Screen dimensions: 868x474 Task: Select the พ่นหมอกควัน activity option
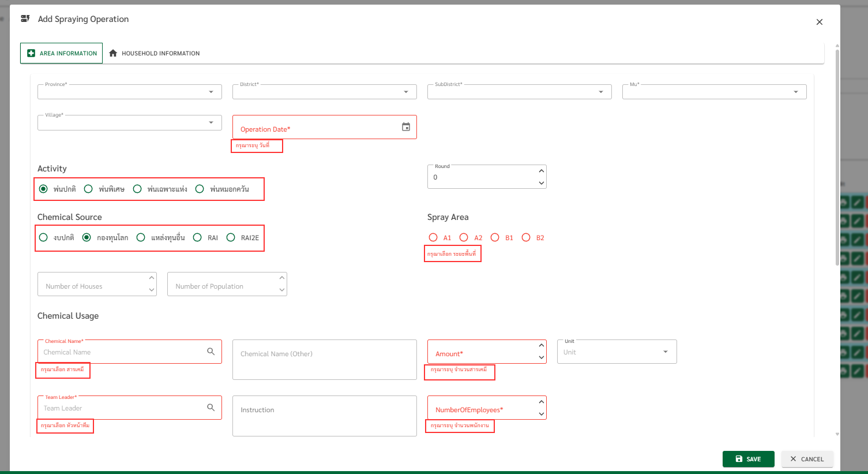200,189
